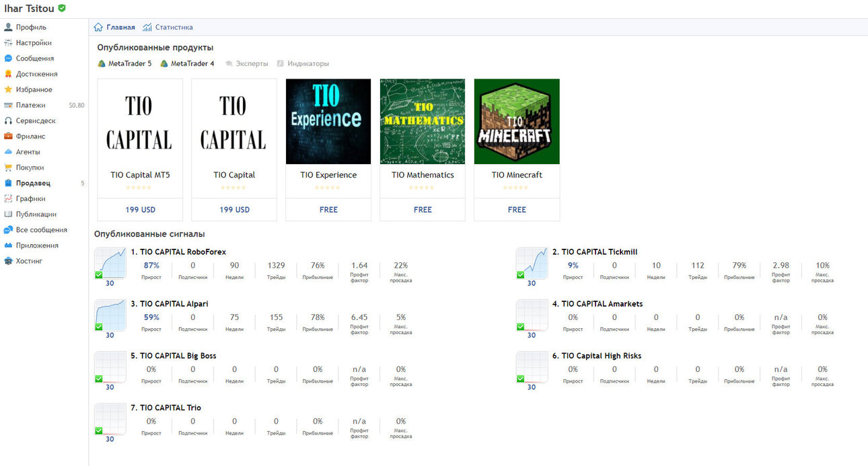Image resolution: width=868 pixels, height=466 pixels.
Task: Filter products by Индикаторы
Action: [308, 64]
